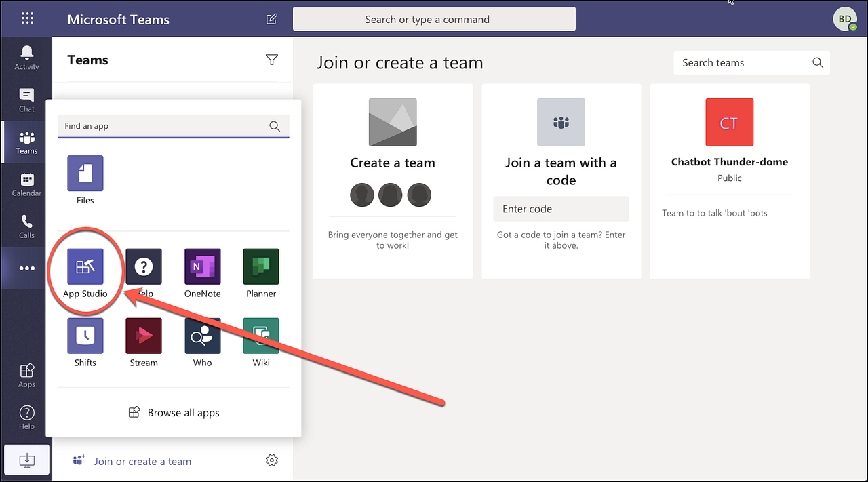Open the BD profile avatar menu
The height and width of the screenshot is (482, 868).
click(845, 19)
